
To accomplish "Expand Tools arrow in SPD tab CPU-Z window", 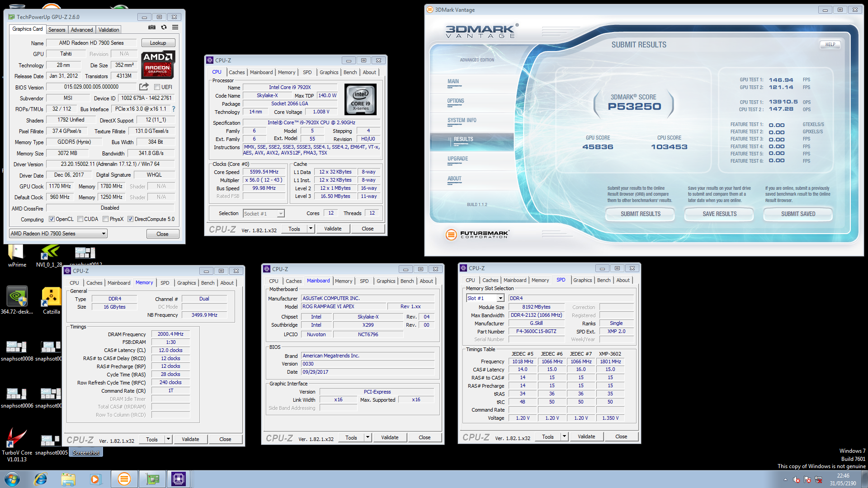I will coord(564,436).
